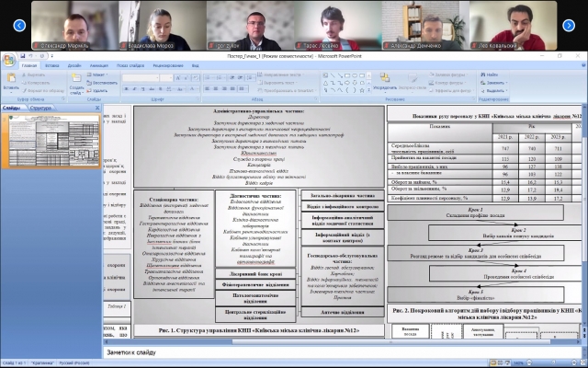This screenshot has height=368, width=588.
Task: Center text in Абзац group
Action: (x=216, y=89)
